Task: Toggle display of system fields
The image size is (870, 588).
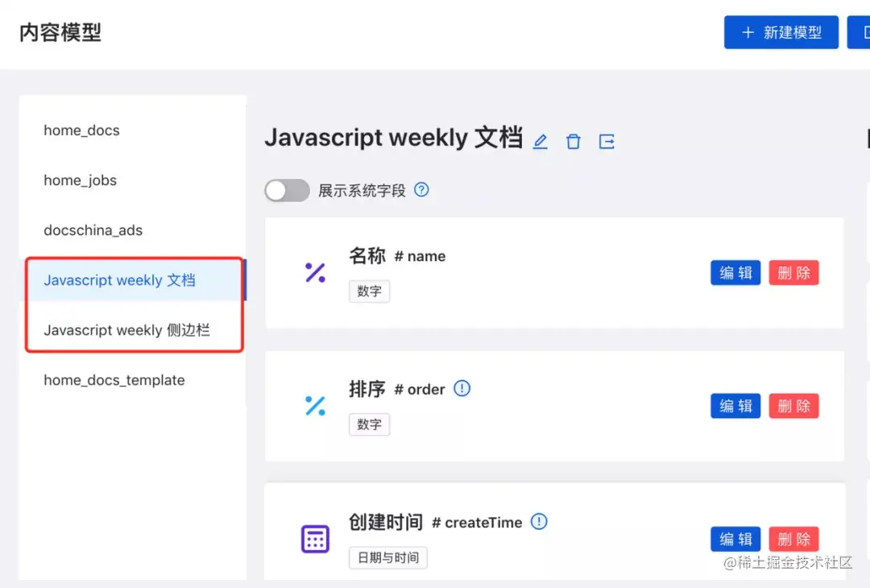Action: pos(287,190)
